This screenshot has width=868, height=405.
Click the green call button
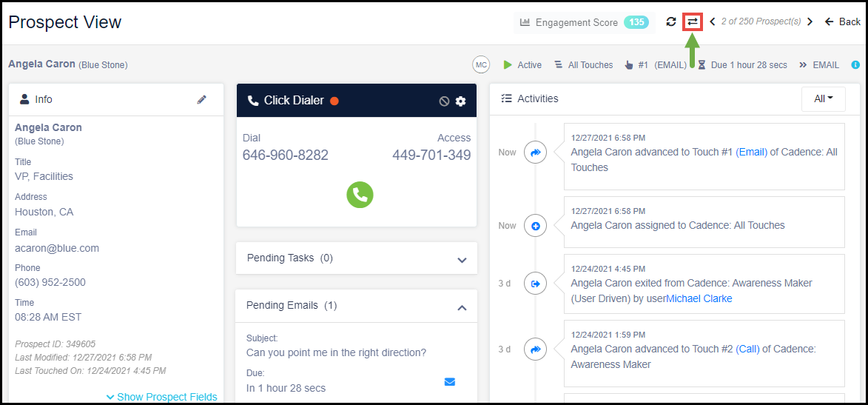(360, 195)
